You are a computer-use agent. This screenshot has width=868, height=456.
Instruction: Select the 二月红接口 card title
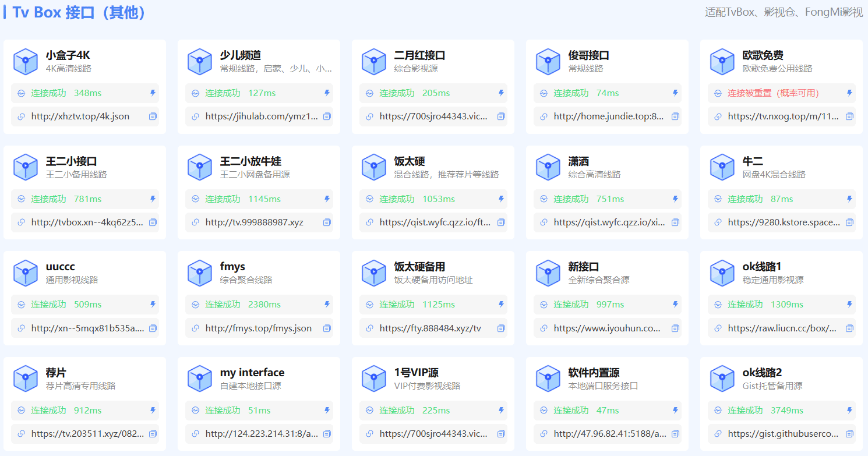420,56
